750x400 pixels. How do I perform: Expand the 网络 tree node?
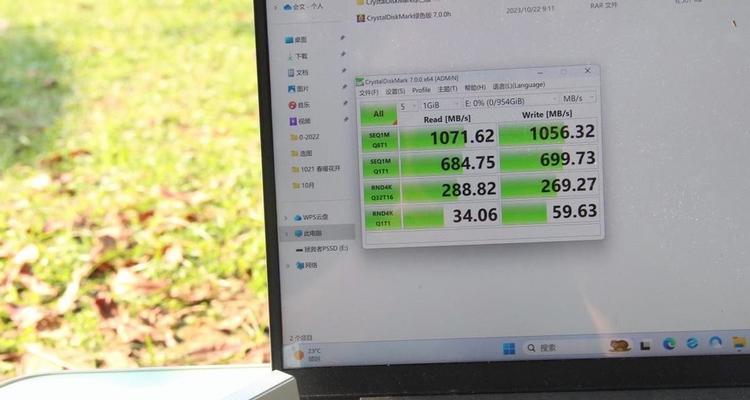coord(288,266)
